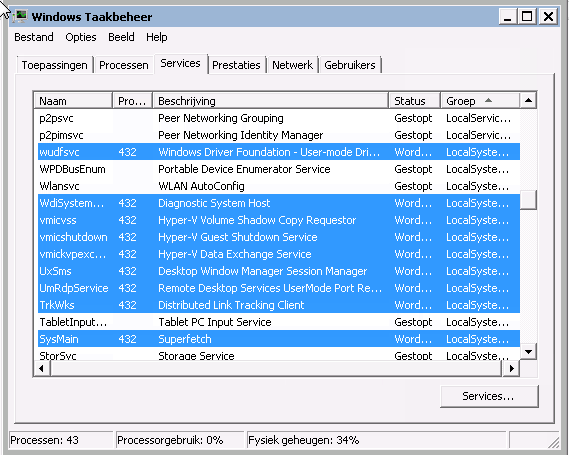Viewport: 569px width, 455px height.
Task: Open the Beeld menu
Action: point(121,37)
